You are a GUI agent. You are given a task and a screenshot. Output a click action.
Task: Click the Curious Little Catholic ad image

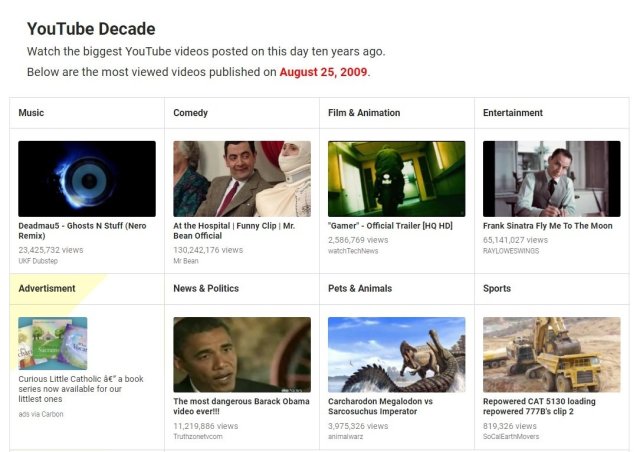pos(53,343)
